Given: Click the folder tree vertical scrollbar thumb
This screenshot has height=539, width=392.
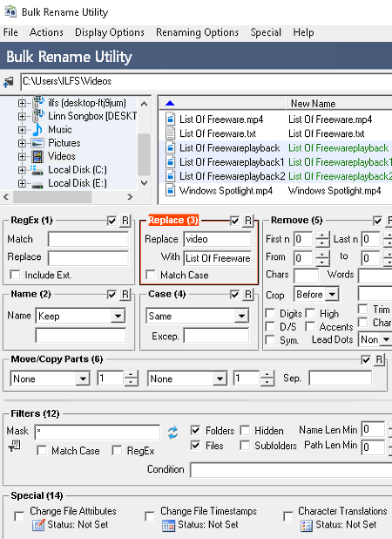Looking at the screenshot, I should coord(144,154).
